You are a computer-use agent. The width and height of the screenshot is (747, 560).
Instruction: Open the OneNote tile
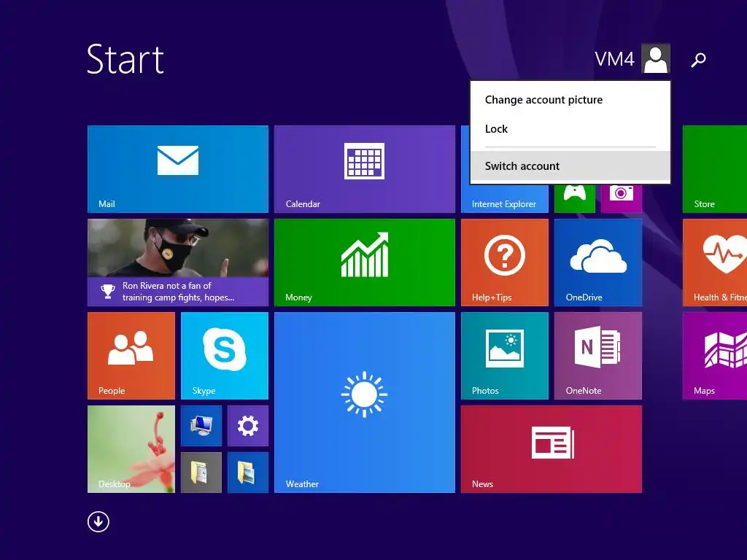[x=598, y=356]
